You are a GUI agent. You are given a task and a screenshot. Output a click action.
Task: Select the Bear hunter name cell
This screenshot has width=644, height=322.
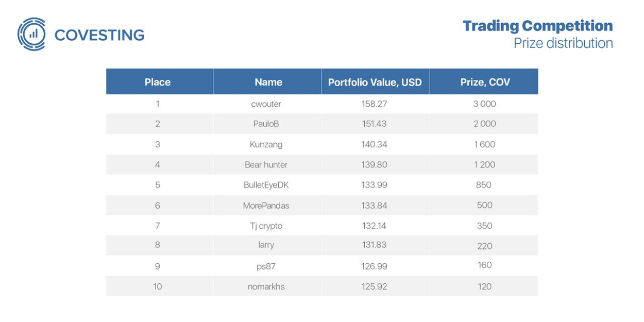click(x=266, y=165)
